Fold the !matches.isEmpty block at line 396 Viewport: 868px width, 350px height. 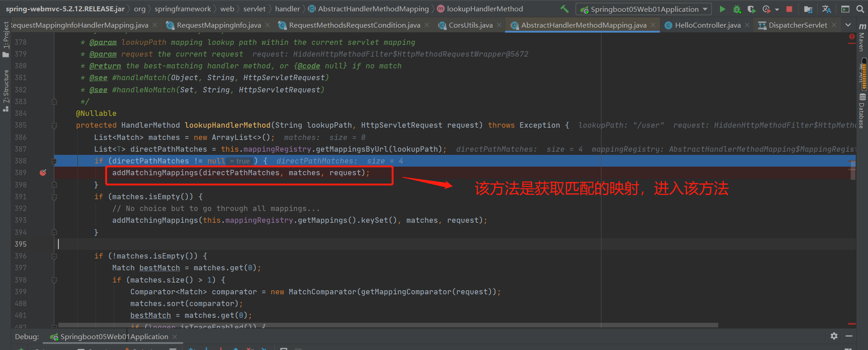(x=54, y=256)
